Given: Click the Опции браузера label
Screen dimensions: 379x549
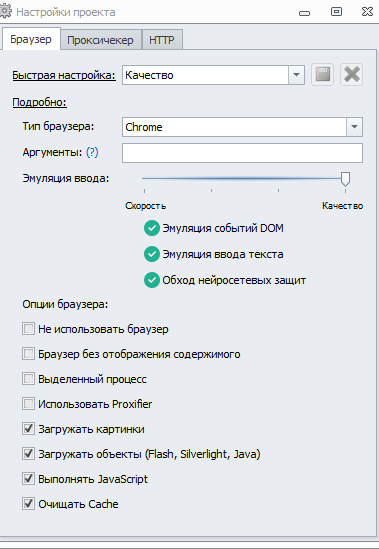Looking at the screenshot, I should pos(66,304).
